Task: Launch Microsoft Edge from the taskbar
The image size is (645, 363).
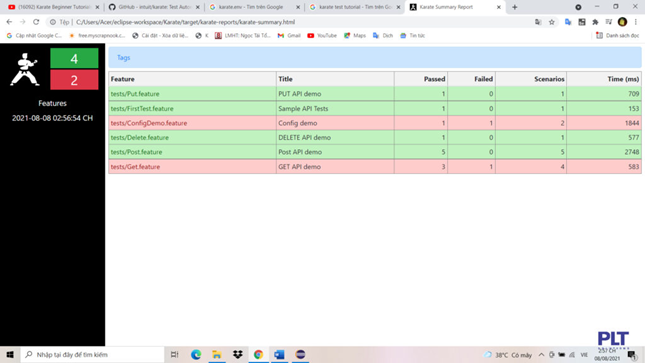Action: pyautogui.click(x=196, y=354)
